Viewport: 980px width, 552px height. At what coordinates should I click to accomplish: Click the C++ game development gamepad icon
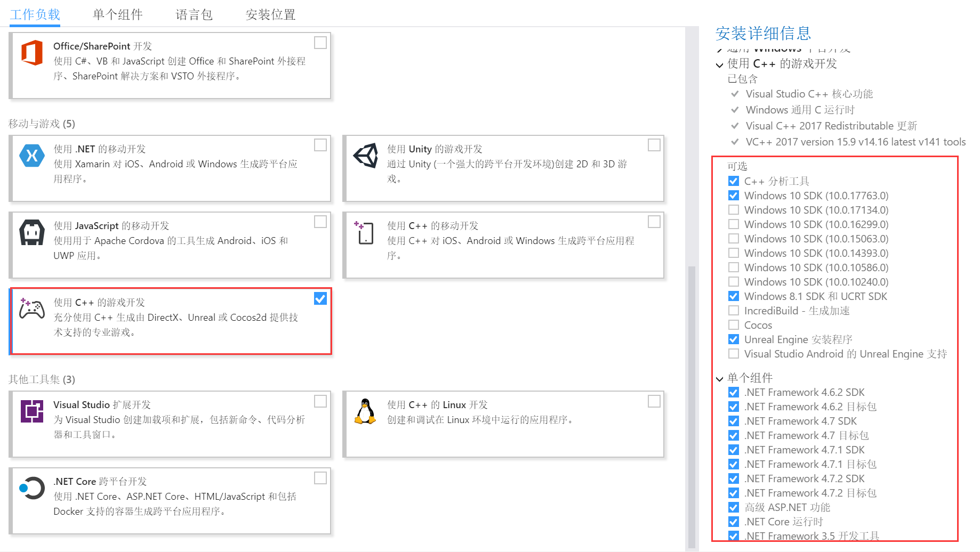click(31, 309)
